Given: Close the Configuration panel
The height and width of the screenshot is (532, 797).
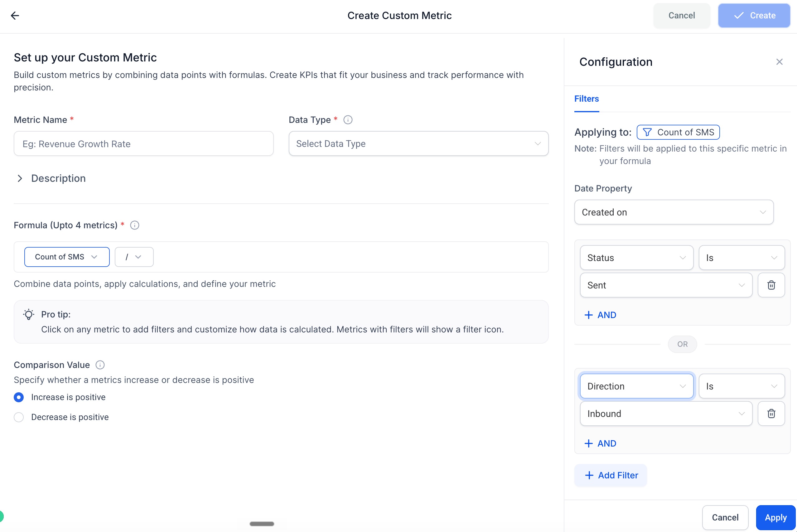Looking at the screenshot, I should 779,62.
